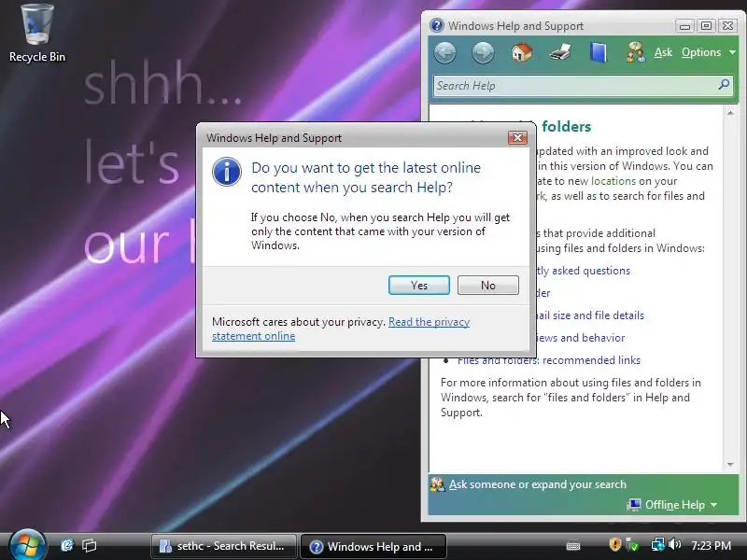Switch to 'sethc - Search Results' taskbar button
The width and height of the screenshot is (747, 560).
coord(223,546)
